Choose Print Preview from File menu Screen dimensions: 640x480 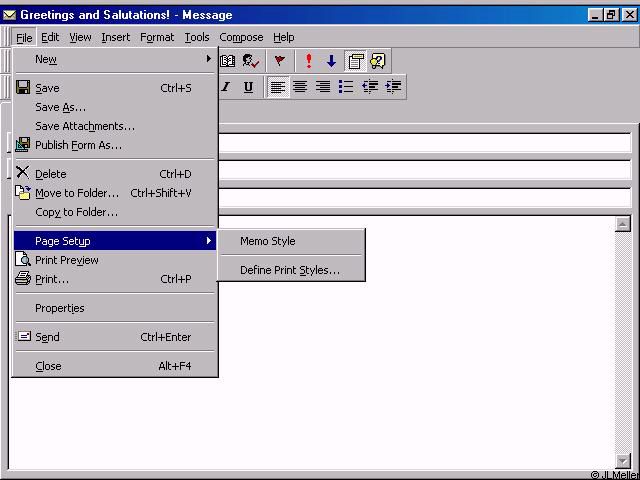[66, 260]
